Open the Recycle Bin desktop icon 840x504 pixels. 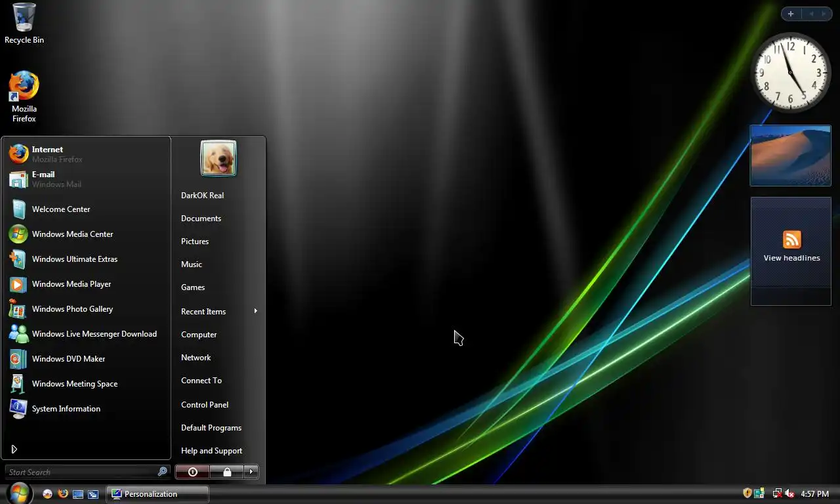click(x=24, y=24)
